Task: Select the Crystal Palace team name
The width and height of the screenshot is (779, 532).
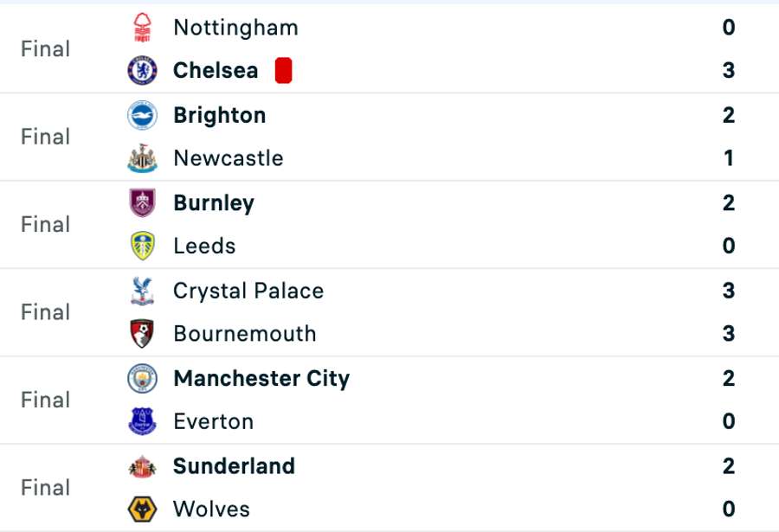Action: tap(248, 291)
